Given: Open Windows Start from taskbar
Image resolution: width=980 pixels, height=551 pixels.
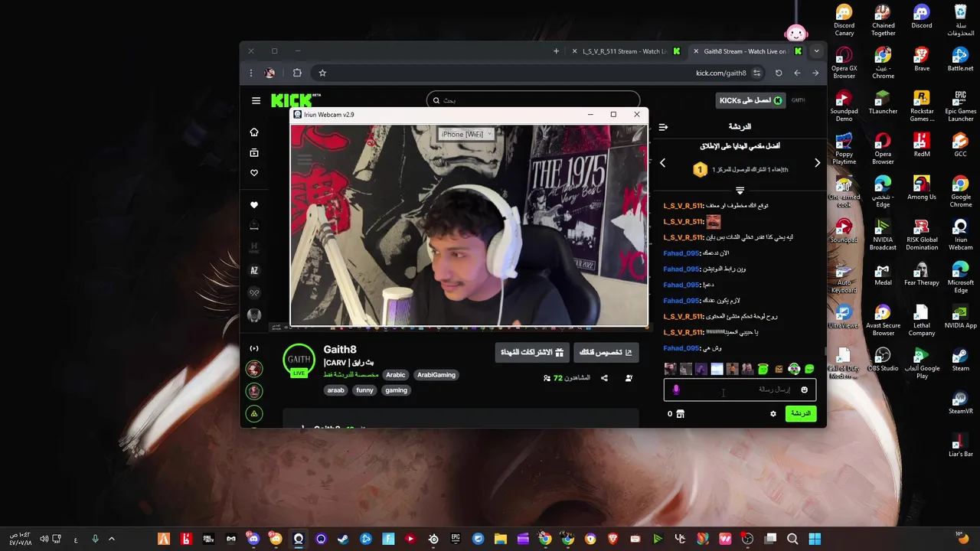Looking at the screenshot, I should (815, 539).
